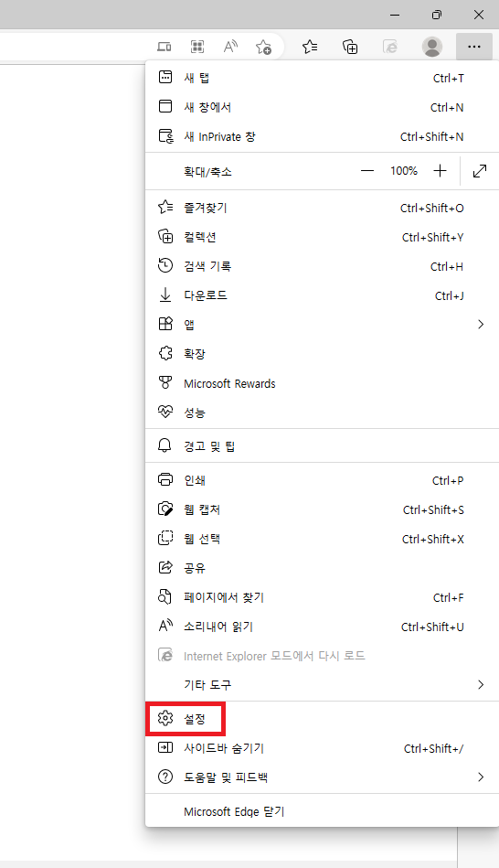Open 즐겨찾기 from the menu
Image resolution: width=499 pixels, height=868 pixels.
click(322, 209)
